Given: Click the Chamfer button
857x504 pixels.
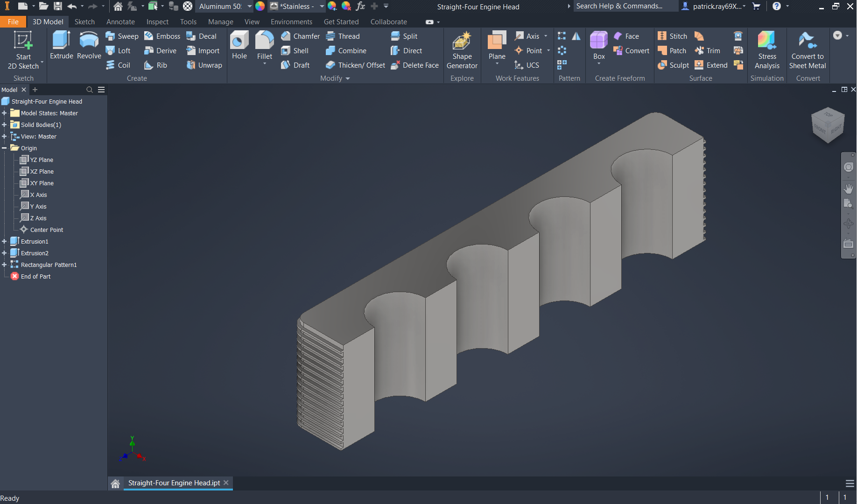Looking at the screenshot, I should [x=301, y=36].
